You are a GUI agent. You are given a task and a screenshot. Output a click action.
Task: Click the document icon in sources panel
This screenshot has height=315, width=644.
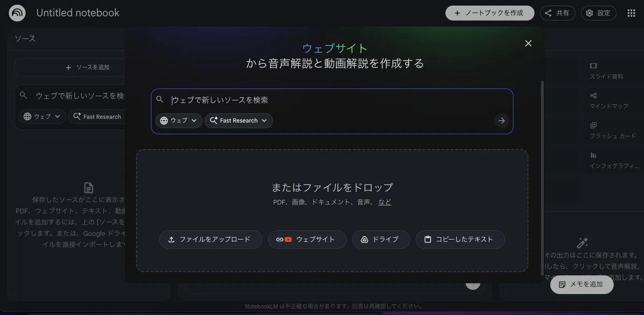[89, 188]
